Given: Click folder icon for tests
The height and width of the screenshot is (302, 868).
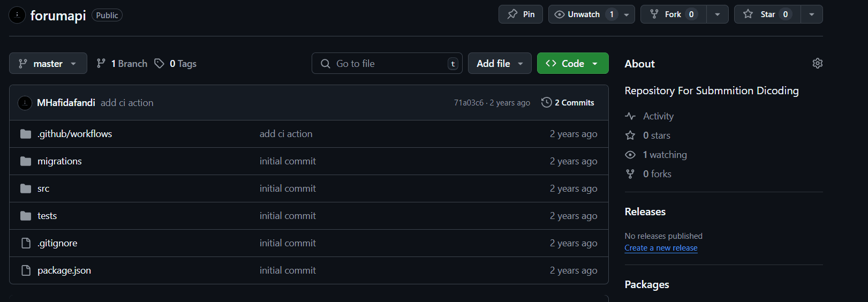Looking at the screenshot, I should pyautogui.click(x=26, y=216).
